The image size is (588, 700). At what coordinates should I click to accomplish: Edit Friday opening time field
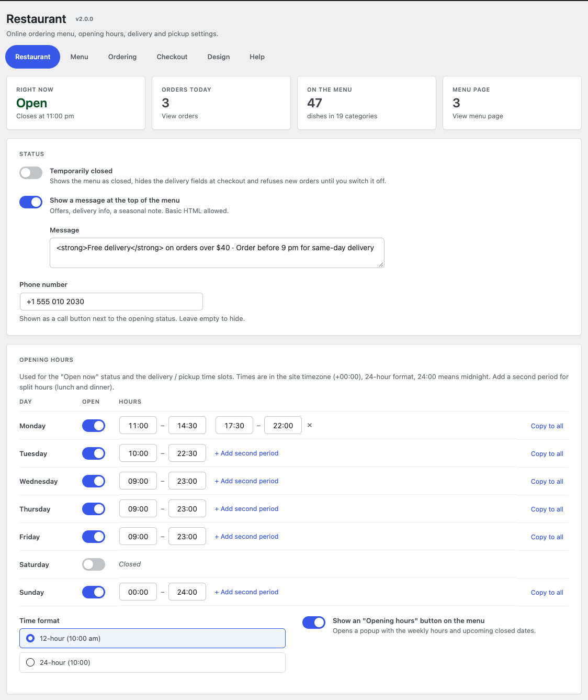click(x=138, y=537)
